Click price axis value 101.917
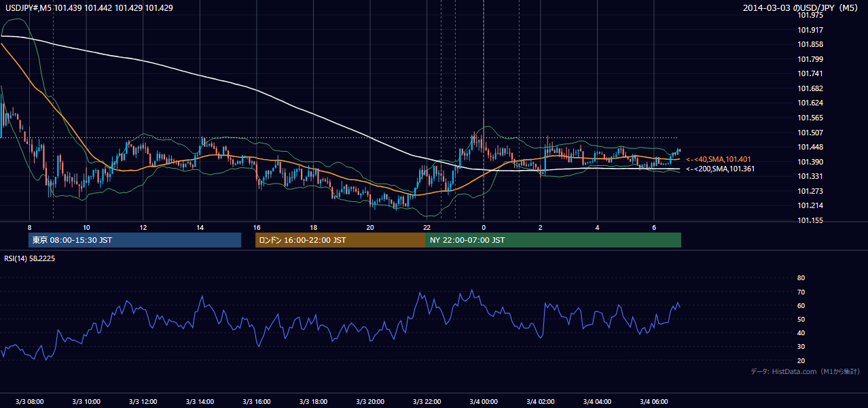 (810, 30)
